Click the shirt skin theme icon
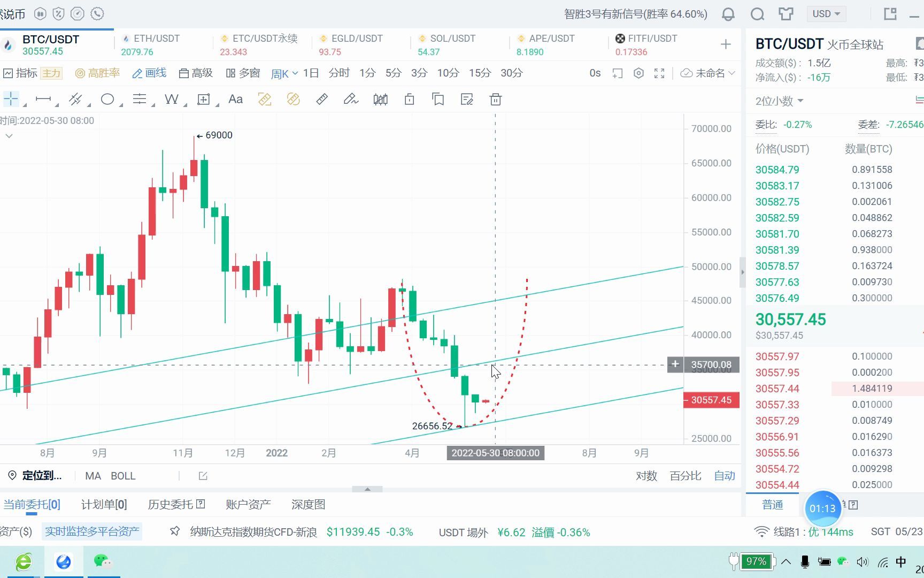The height and width of the screenshot is (578, 924). click(786, 14)
